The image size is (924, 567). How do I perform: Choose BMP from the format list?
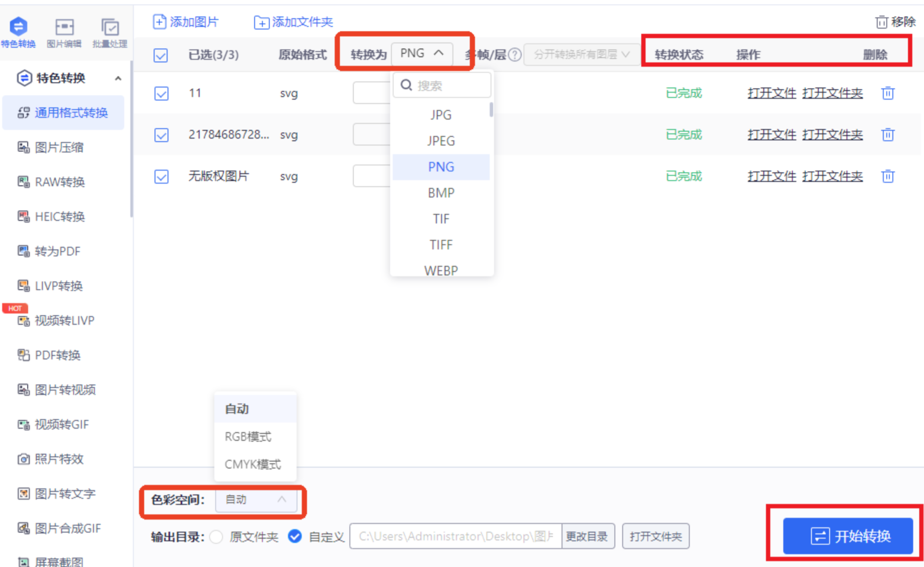coord(441,193)
